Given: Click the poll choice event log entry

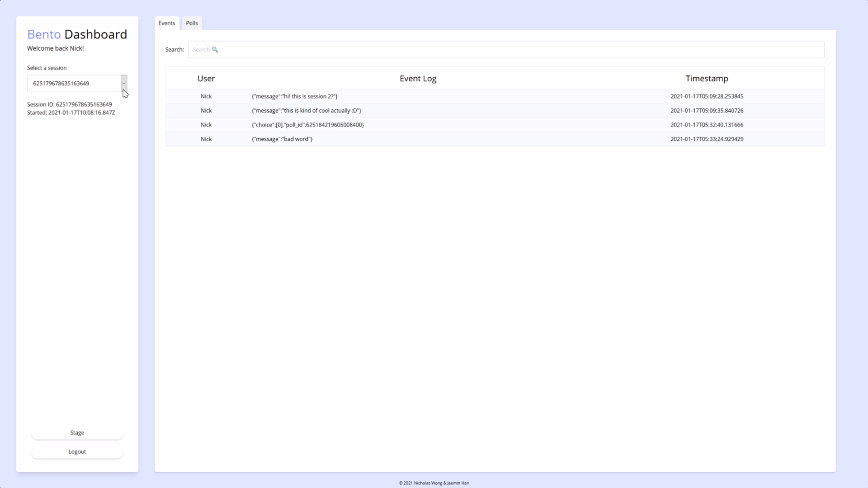Looking at the screenshot, I should [x=307, y=125].
